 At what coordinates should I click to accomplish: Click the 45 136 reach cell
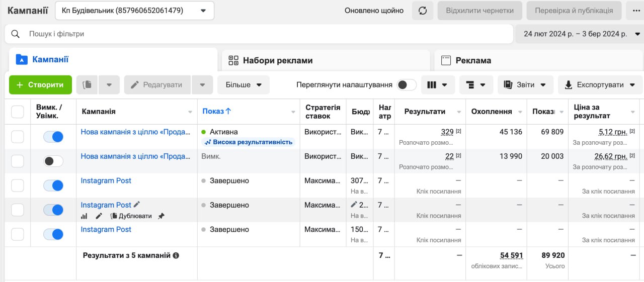511,132
